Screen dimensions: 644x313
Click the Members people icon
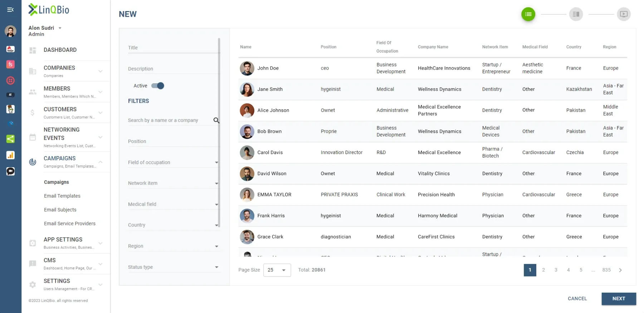33,92
